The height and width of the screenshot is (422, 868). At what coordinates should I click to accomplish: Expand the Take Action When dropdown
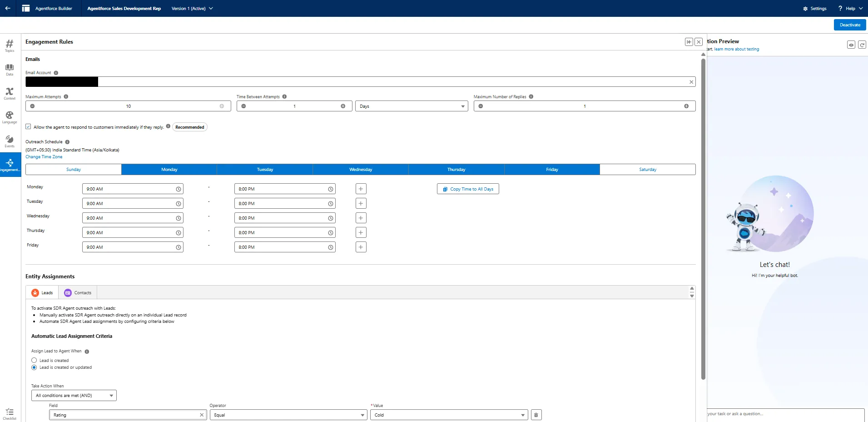[x=74, y=396]
